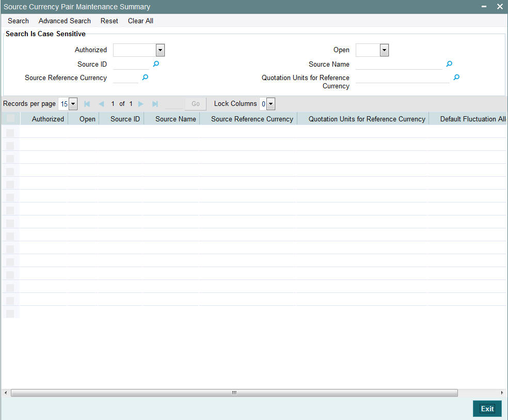Open Source Name lookup search icon

[449, 64]
